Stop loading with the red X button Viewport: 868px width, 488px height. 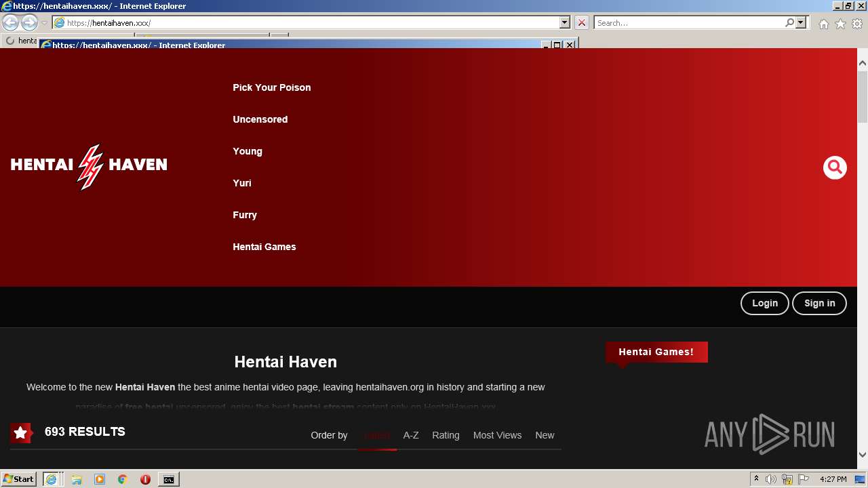(x=582, y=23)
